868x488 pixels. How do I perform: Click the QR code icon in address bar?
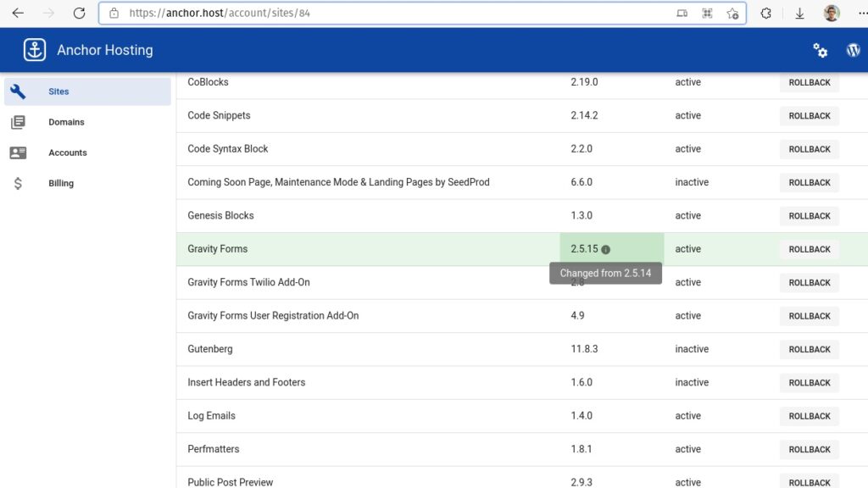tap(707, 13)
